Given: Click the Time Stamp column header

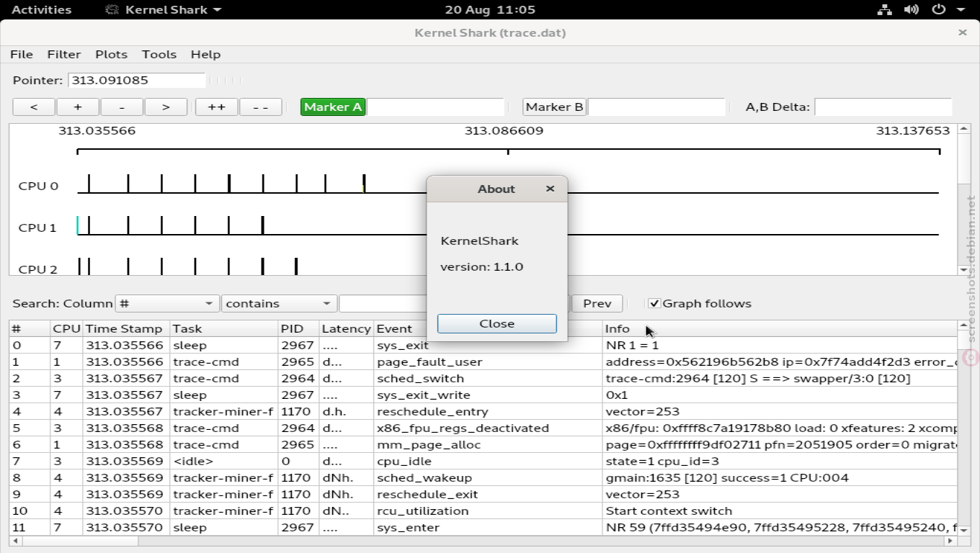Looking at the screenshot, I should coord(126,328).
